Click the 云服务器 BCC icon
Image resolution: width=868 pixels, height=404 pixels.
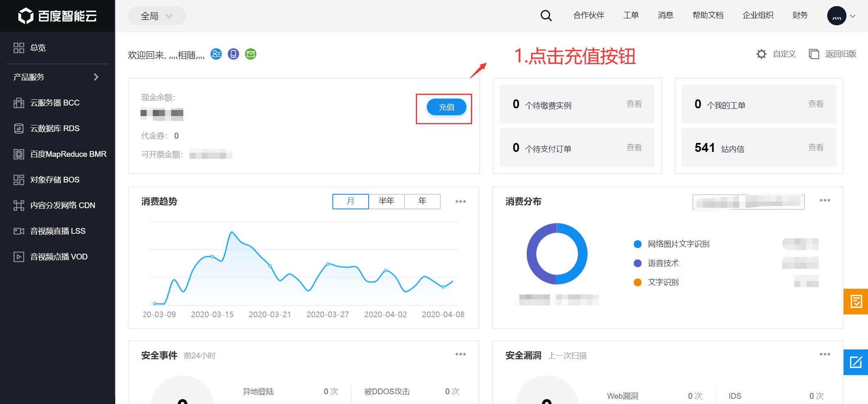coord(19,103)
